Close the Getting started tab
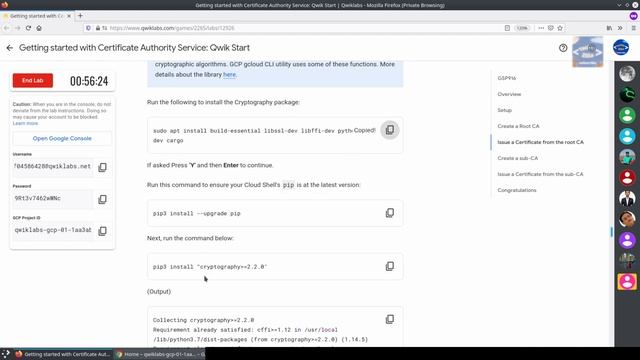640x360 pixels. pyautogui.click(x=69, y=16)
